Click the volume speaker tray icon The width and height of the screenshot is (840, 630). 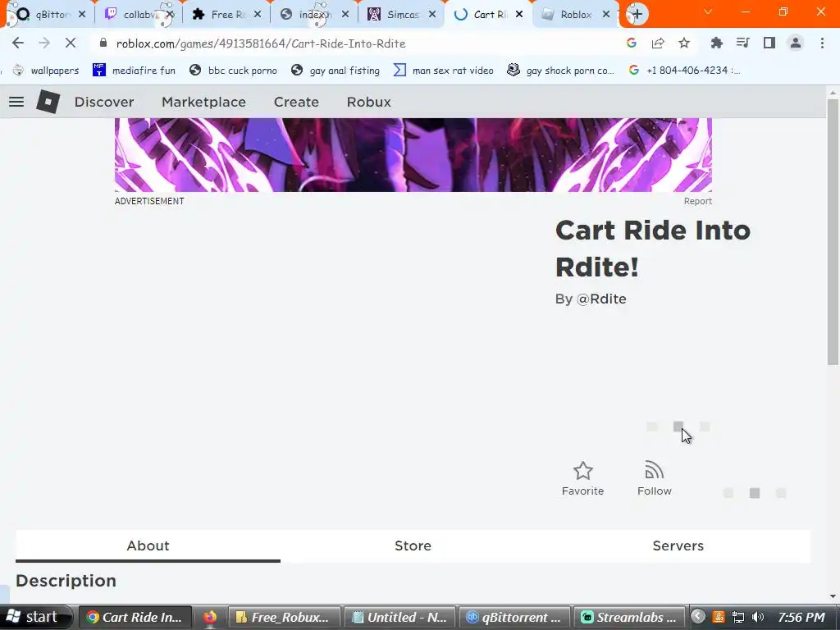point(757,617)
